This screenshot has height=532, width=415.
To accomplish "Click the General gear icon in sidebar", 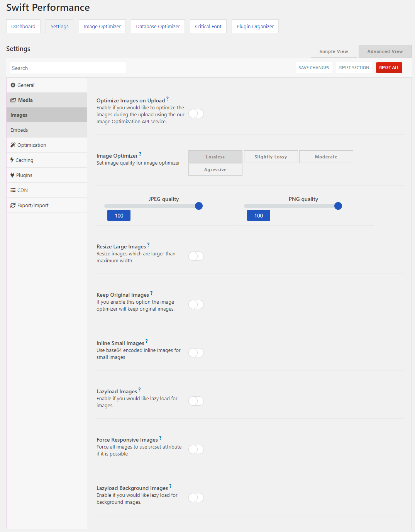I will (x=13, y=85).
